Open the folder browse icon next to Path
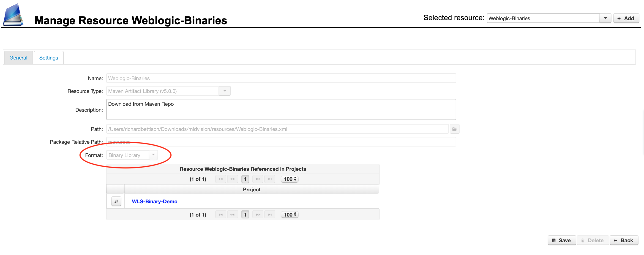 [454, 129]
